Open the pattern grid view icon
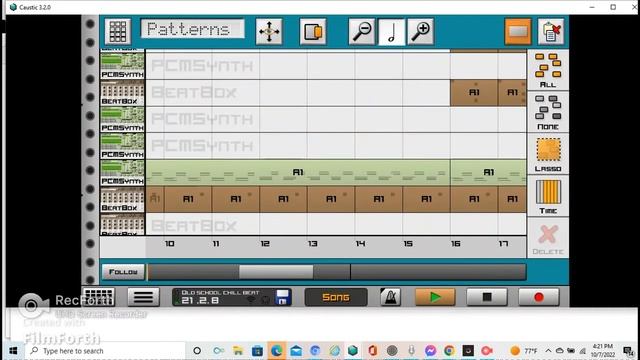 click(x=118, y=31)
